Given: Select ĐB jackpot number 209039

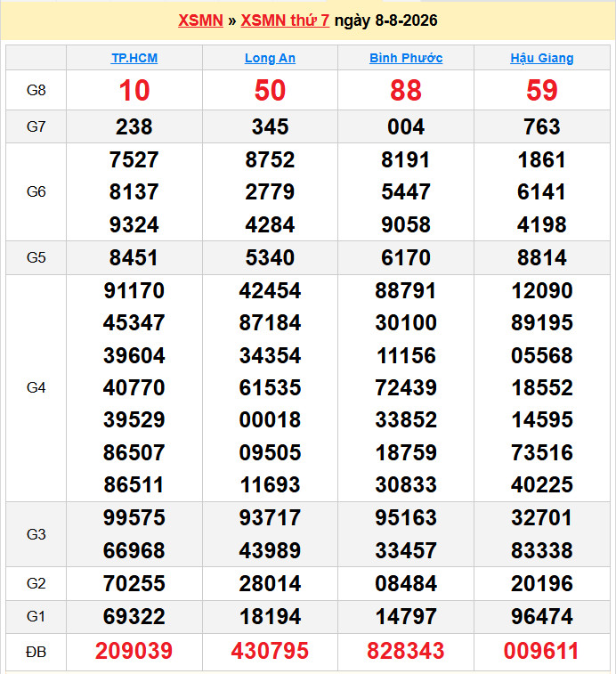Looking at the screenshot, I should coord(134,651).
